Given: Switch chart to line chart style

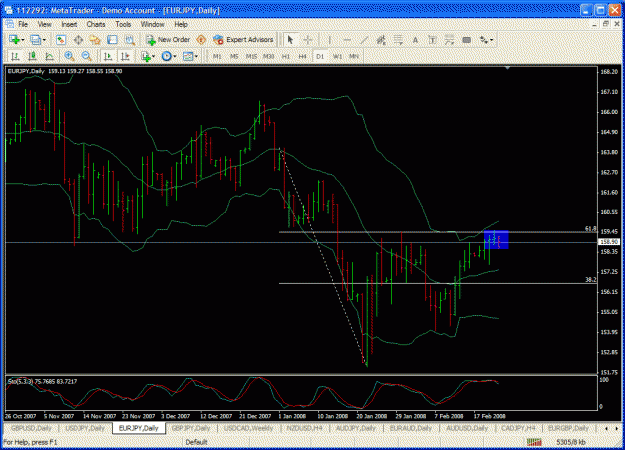Looking at the screenshot, I should pyautogui.click(x=49, y=56).
